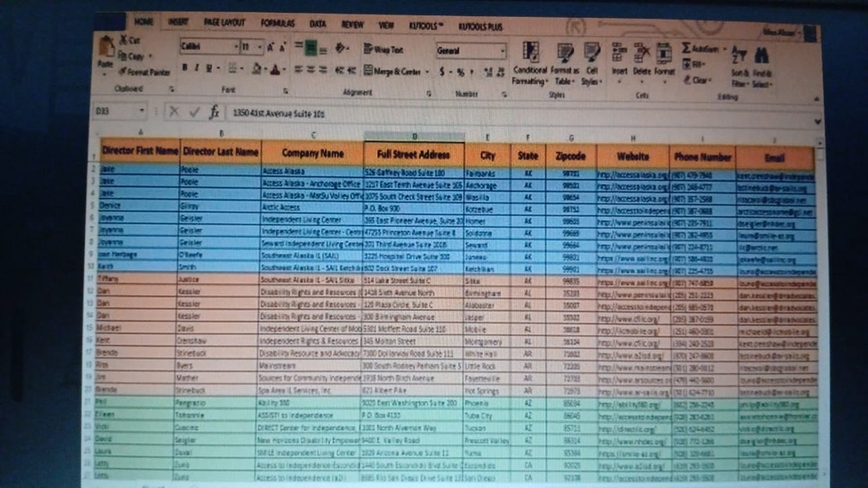Switch to the FORMULAS tab

tap(278, 23)
